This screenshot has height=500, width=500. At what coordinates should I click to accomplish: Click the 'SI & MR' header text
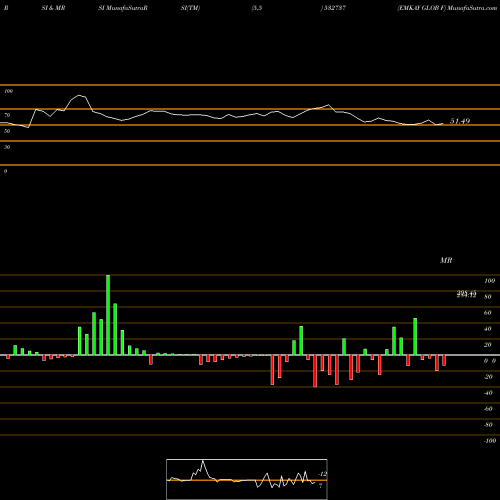pos(53,8)
